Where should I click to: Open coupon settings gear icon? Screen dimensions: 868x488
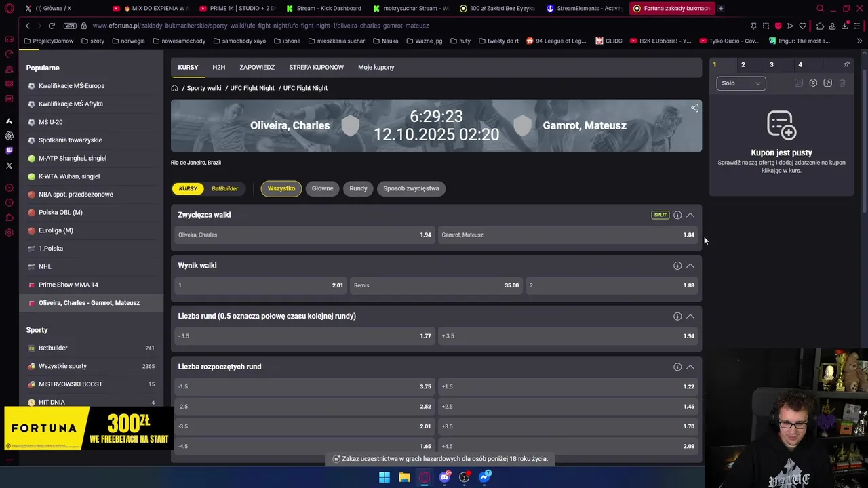[x=813, y=83]
